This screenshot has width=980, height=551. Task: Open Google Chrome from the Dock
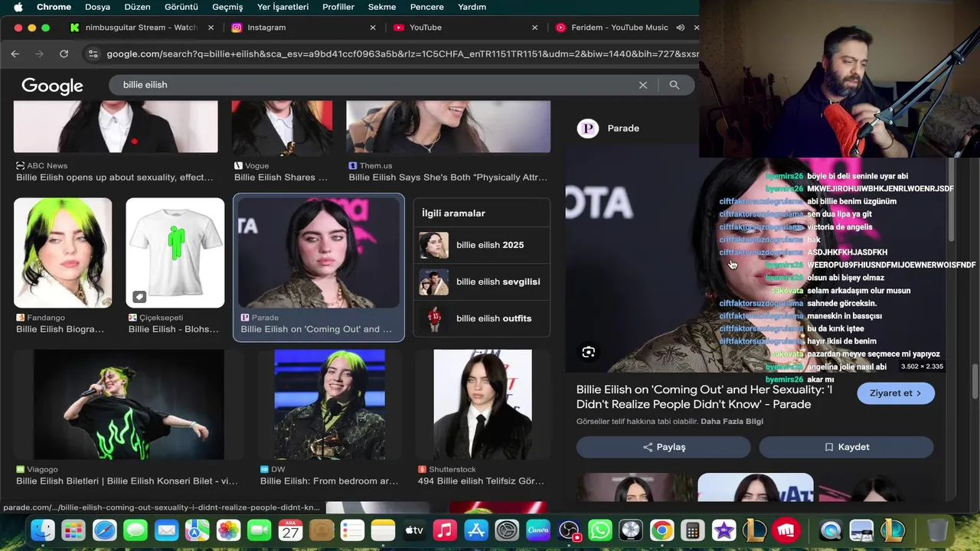click(x=661, y=530)
